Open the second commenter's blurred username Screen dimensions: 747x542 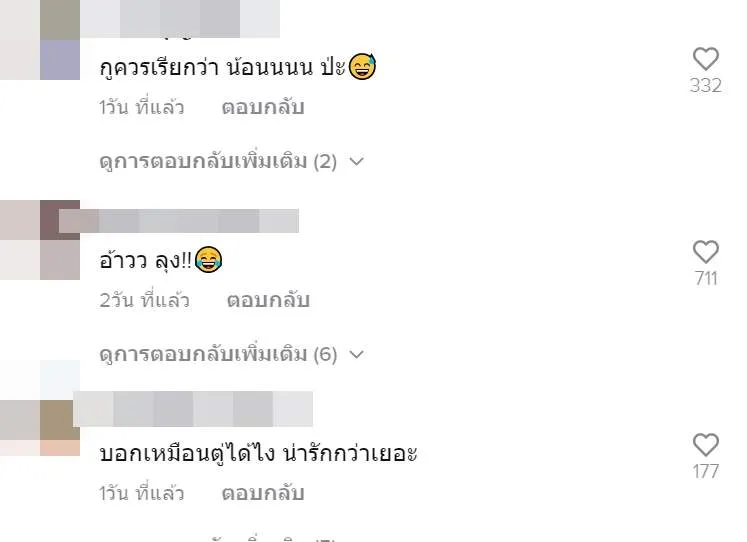point(179,221)
